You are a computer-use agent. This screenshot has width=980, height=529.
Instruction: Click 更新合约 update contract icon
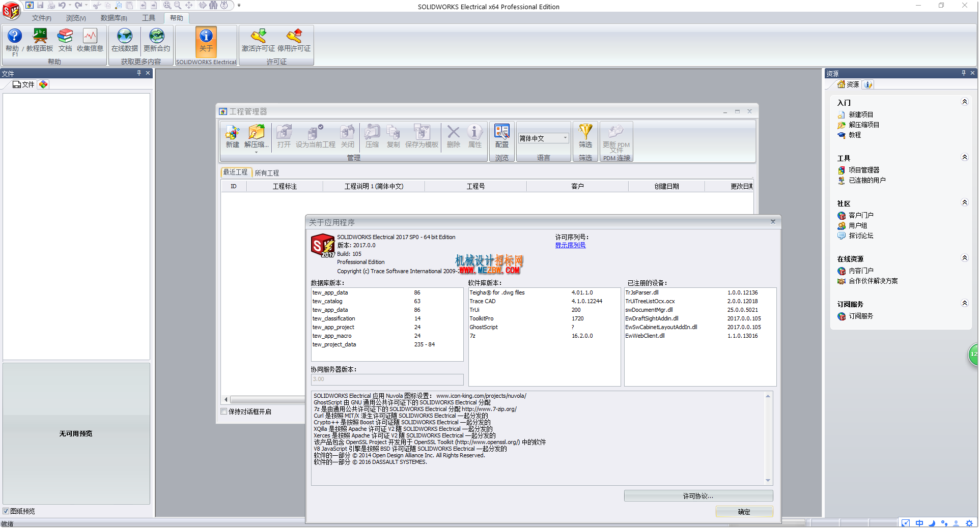pyautogui.click(x=157, y=41)
